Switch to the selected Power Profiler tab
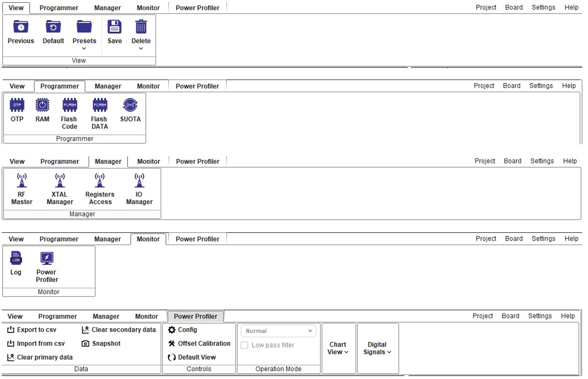This screenshot has width=588, height=379. pyautogui.click(x=195, y=316)
